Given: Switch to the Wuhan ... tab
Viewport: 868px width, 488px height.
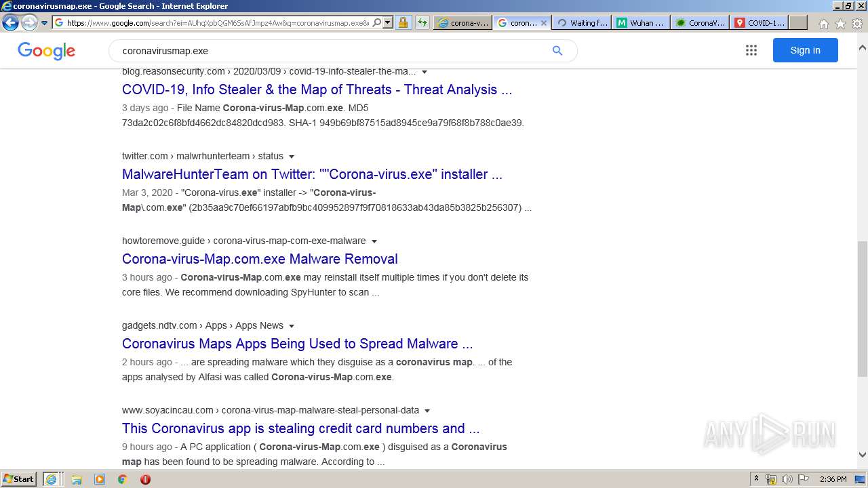Looking at the screenshot, I should click(641, 22).
